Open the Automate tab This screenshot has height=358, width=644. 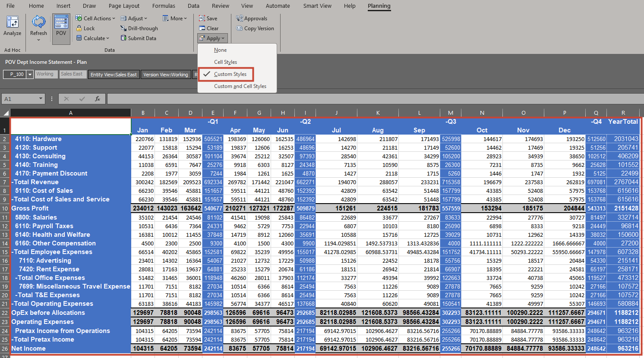coord(278,6)
